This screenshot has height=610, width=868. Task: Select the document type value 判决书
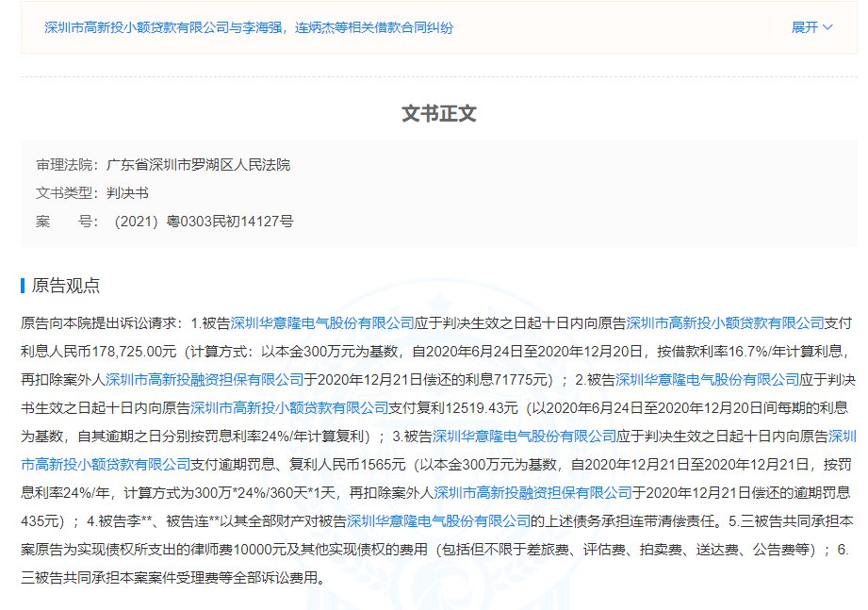[127, 193]
